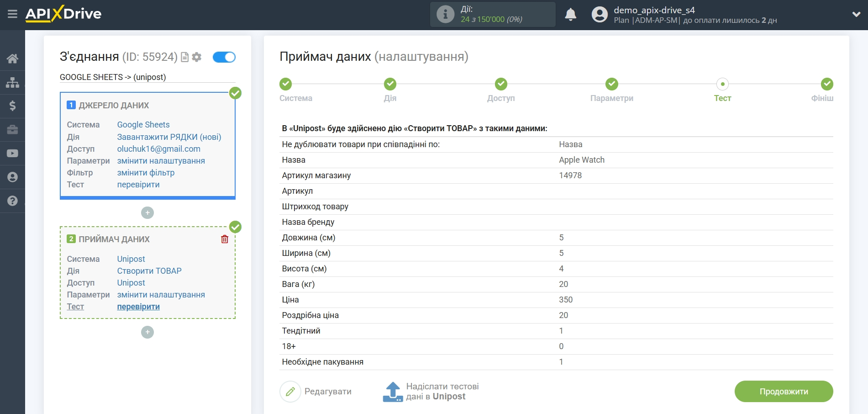The width and height of the screenshot is (868, 414).
Task: Open the home icon in sidebar
Action: (12, 58)
